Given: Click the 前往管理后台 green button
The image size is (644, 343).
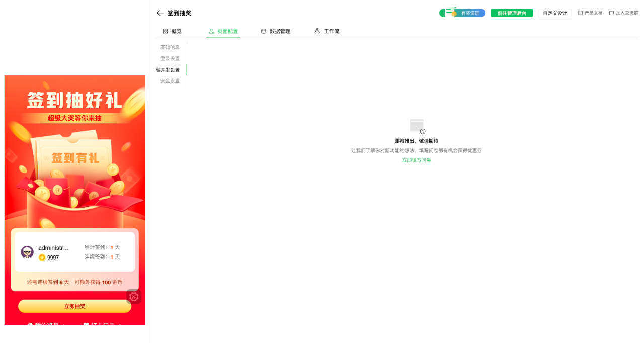Looking at the screenshot, I should tap(512, 13).
